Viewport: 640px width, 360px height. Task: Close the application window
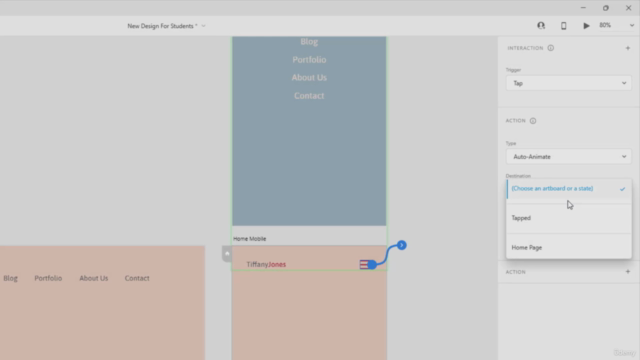(628, 8)
